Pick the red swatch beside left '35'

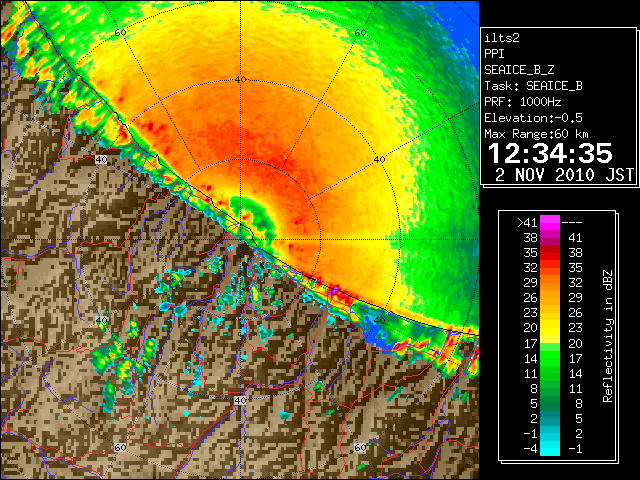550,253
